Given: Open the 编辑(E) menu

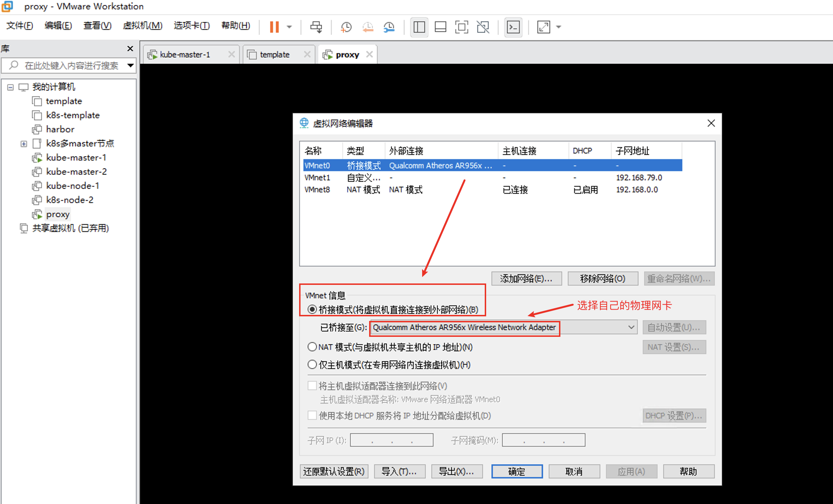Looking at the screenshot, I should point(58,25).
